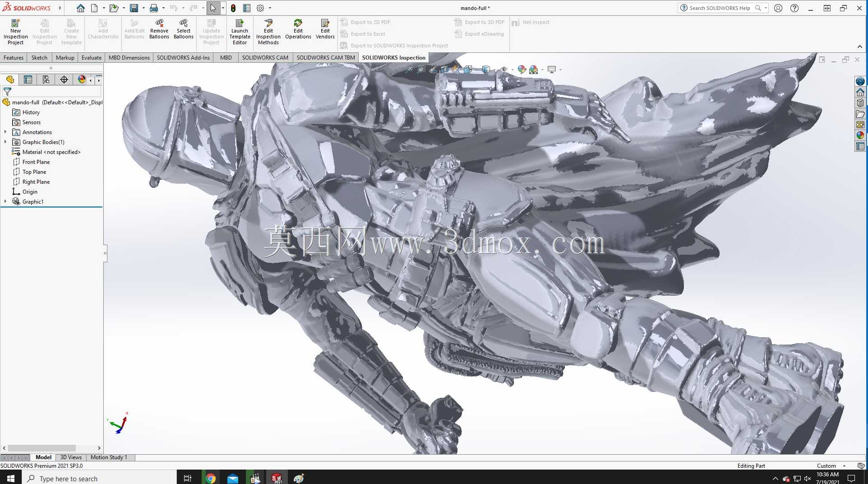The width and height of the screenshot is (868, 484).
Task: Open the Options gear icon
Action: click(x=260, y=8)
